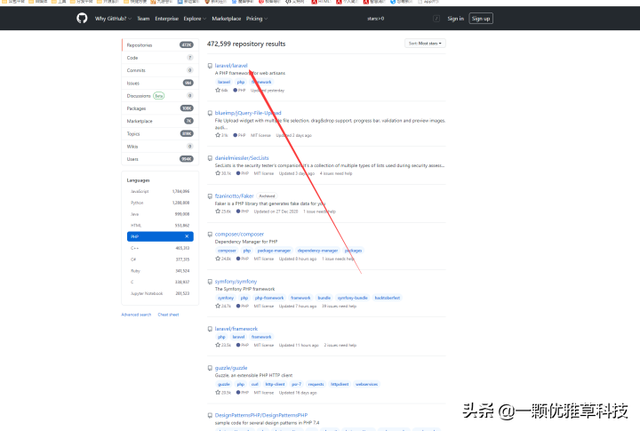640x431 pixels.
Task: Switch to Code results in sidebar
Action: pos(160,58)
